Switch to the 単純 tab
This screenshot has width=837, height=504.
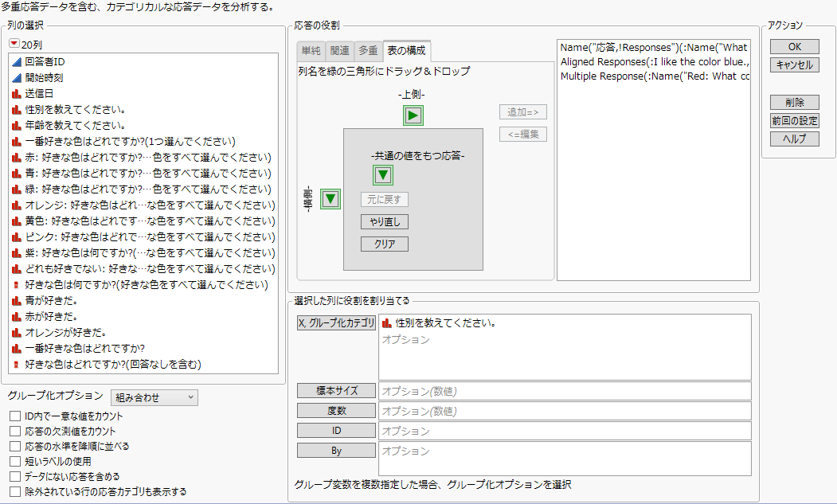tap(311, 50)
